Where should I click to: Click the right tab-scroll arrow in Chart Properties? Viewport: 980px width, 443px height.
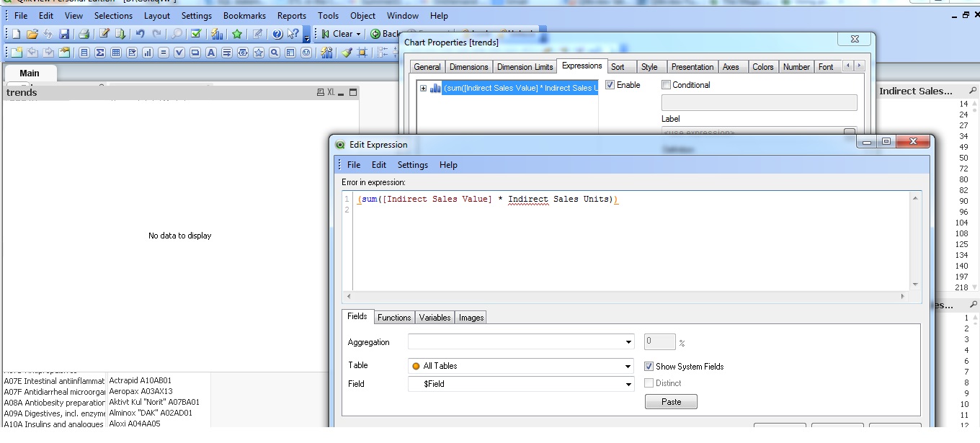click(x=858, y=66)
